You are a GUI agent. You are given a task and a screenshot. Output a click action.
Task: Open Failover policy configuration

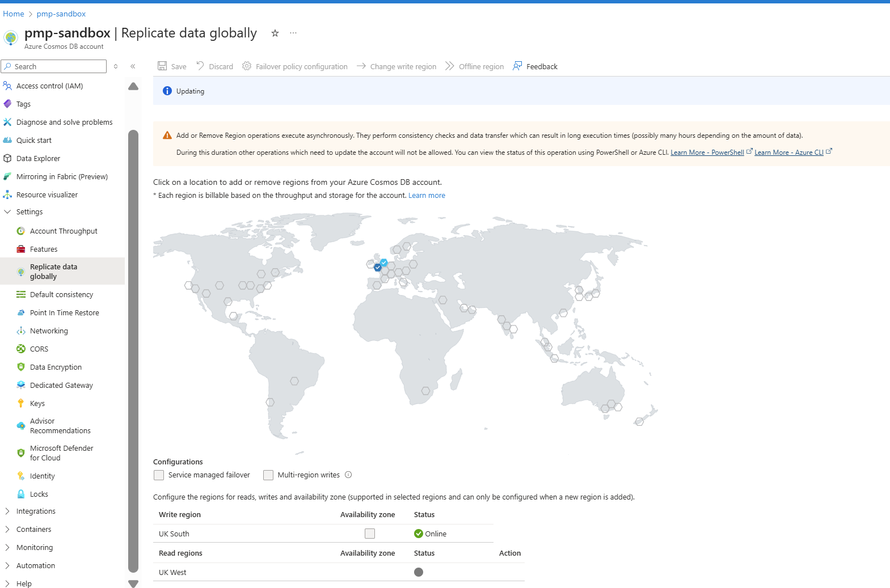295,66
